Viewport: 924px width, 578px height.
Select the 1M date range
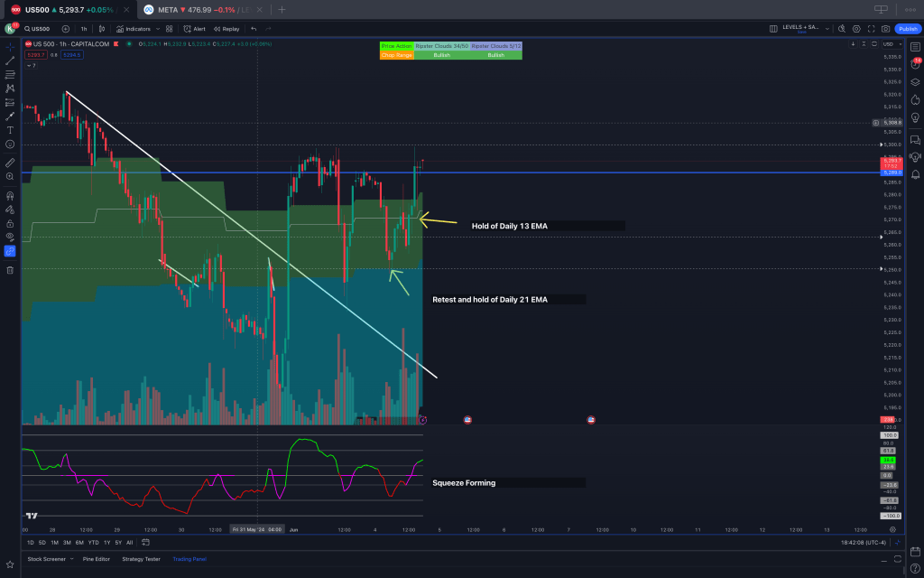(55, 543)
